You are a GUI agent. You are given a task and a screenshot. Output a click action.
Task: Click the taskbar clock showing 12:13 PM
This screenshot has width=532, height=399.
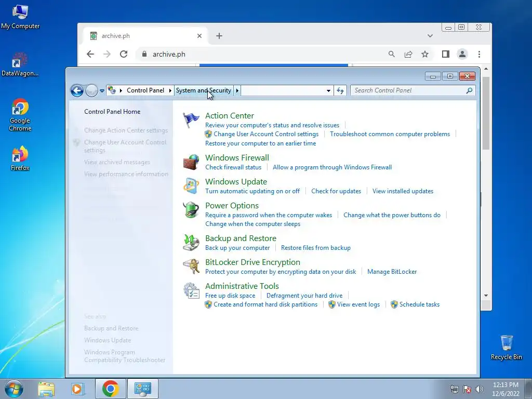click(506, 389)
